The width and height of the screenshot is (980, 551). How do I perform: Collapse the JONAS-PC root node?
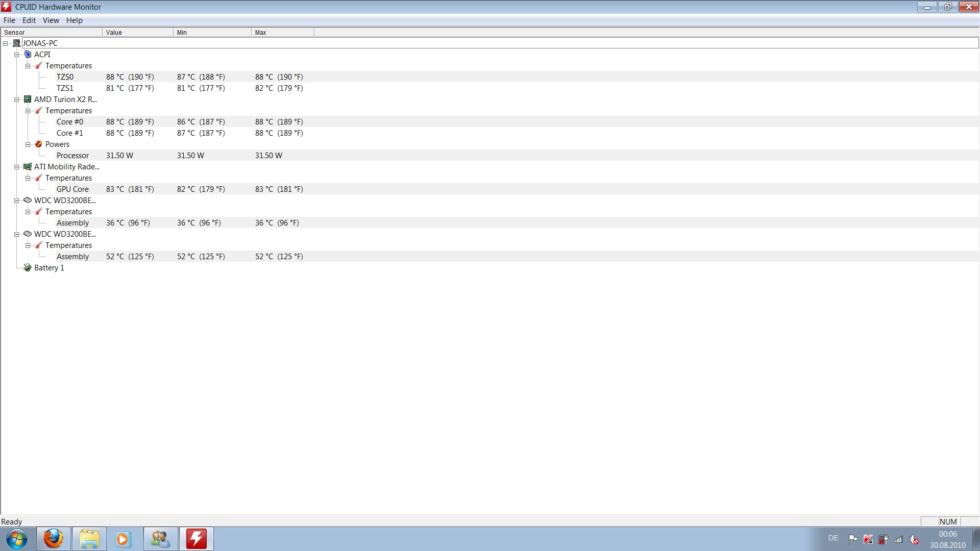(x=6, y=43)
